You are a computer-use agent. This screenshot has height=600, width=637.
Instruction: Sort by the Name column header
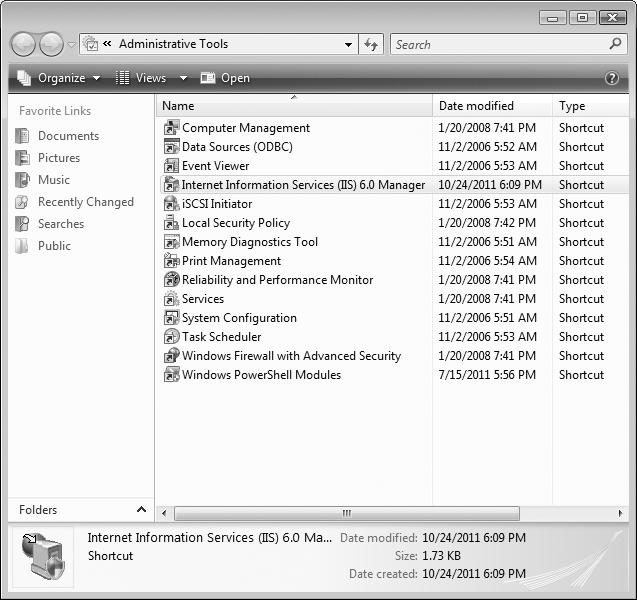tap(294, 106)
